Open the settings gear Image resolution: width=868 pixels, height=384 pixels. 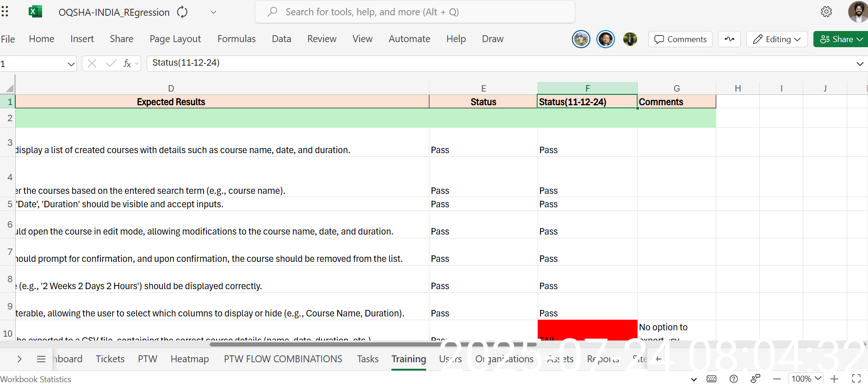pos(826,12)
